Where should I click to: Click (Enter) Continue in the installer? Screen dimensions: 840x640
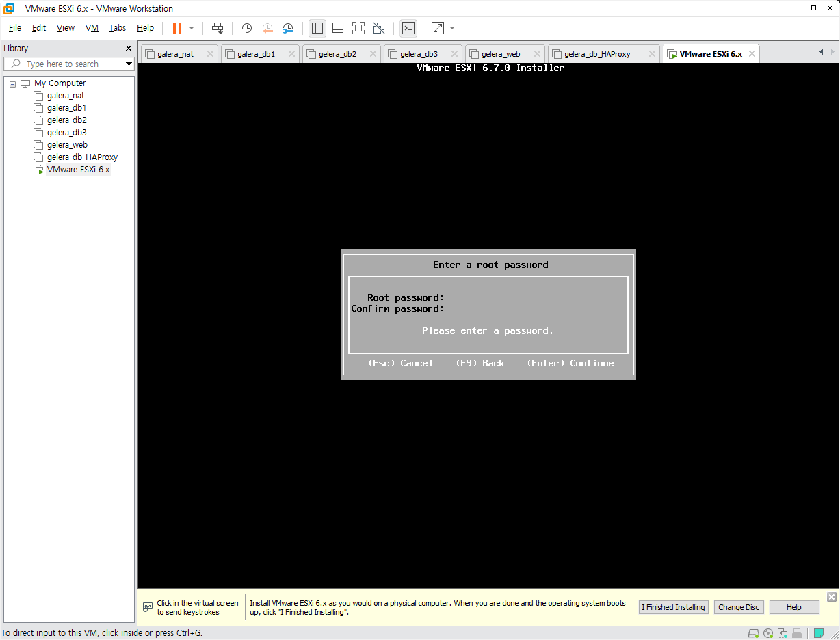(570, 363)
